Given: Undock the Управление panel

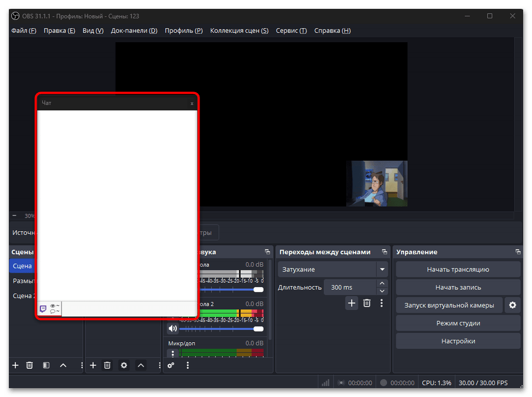Looking at the screenshot, I should 518,252.
